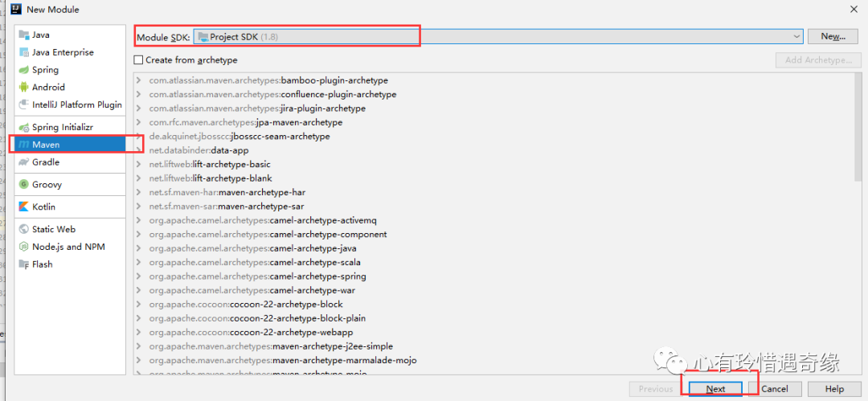The image size is (868, 401).
Task: Click the Java icon in module type list
Action: pos(24,35)
